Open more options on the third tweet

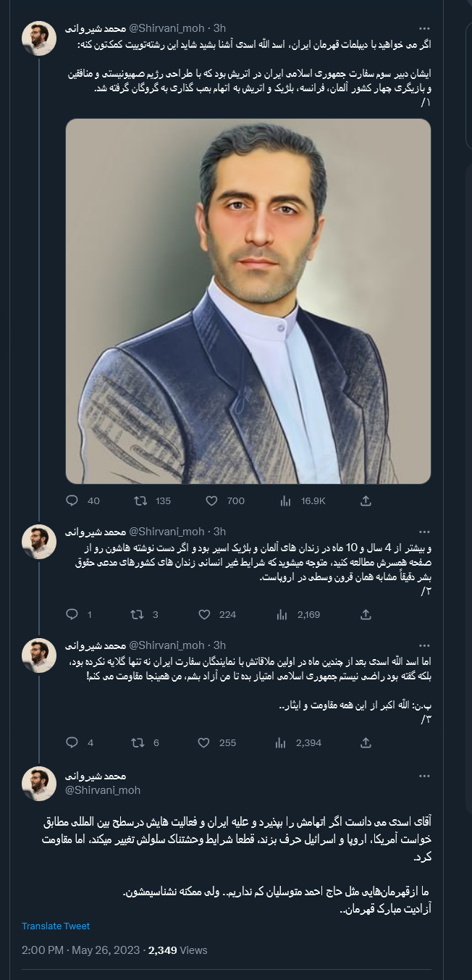coord(423,645)
